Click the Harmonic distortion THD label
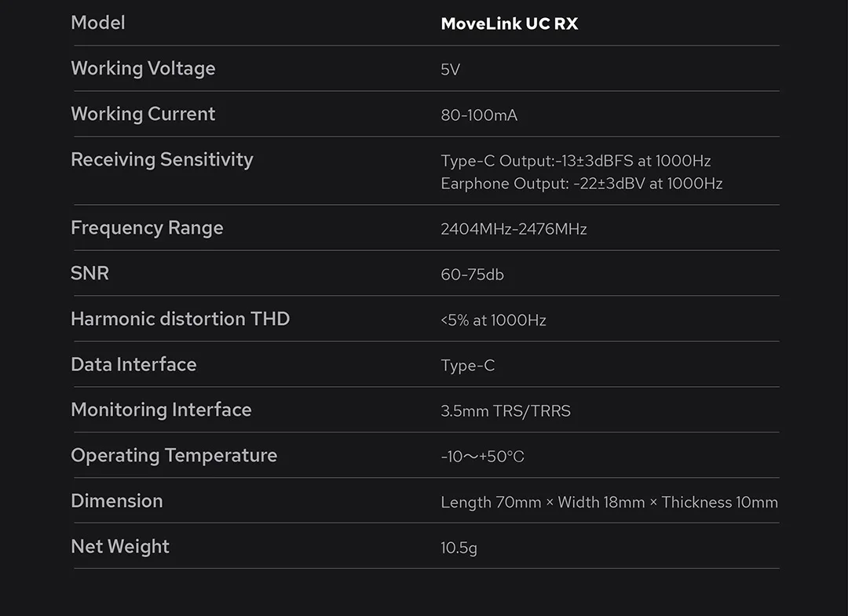Image resolution: width=848 pixels, height=616 pixels. click(181, 319)
